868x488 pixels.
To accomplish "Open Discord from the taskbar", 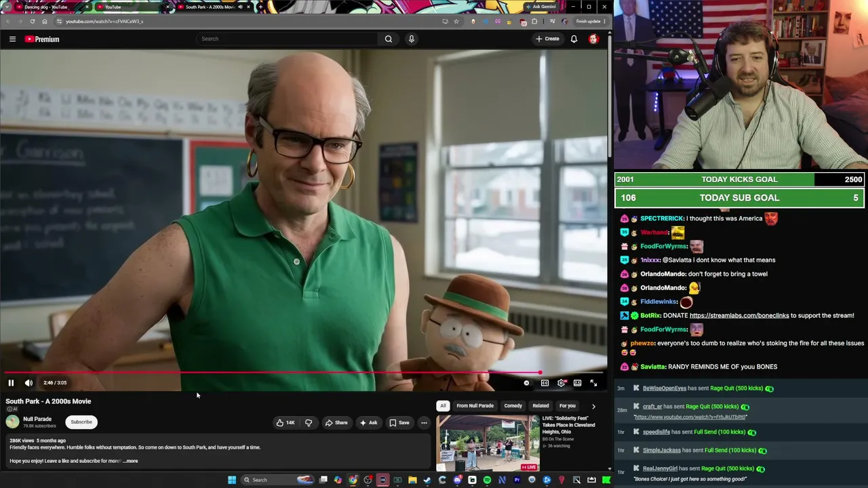I will [x=457, y=480].
